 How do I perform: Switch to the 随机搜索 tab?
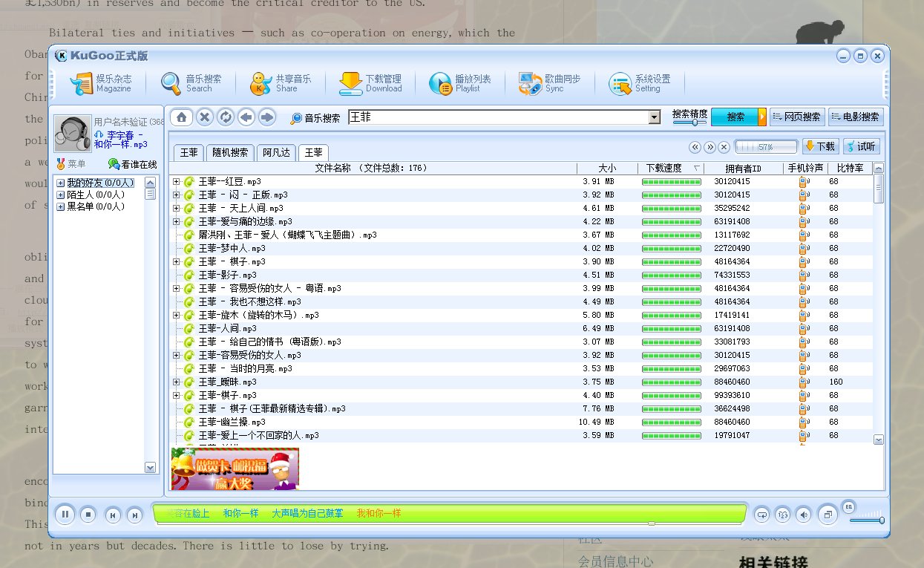230,153
